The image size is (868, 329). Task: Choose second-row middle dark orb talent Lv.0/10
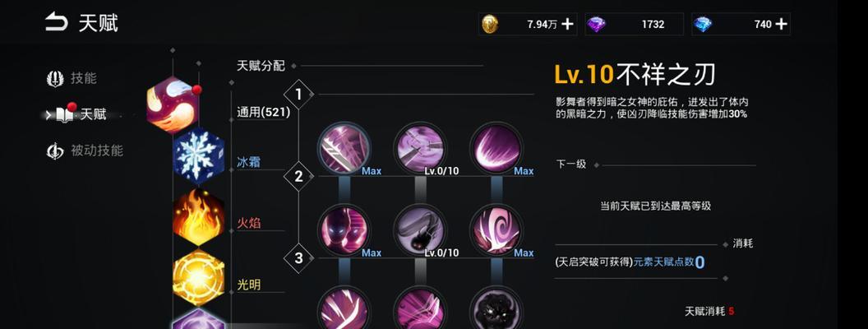point(420,229)
